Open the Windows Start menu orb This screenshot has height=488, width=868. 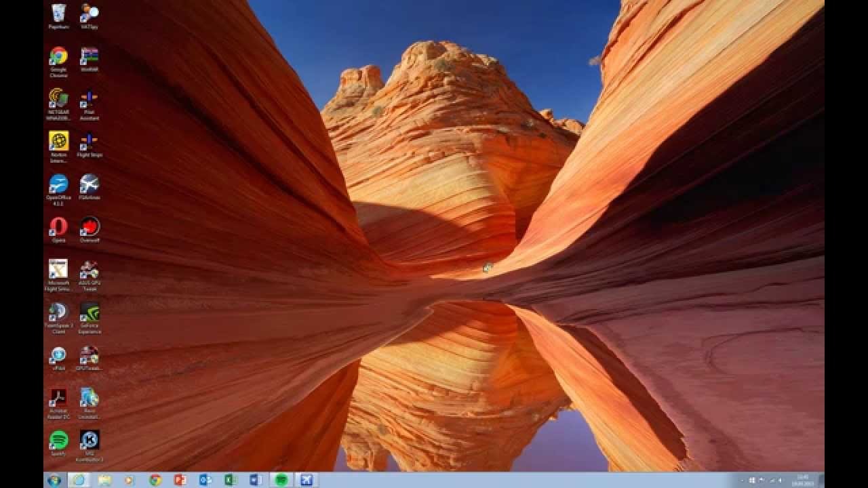coord(54,480)
